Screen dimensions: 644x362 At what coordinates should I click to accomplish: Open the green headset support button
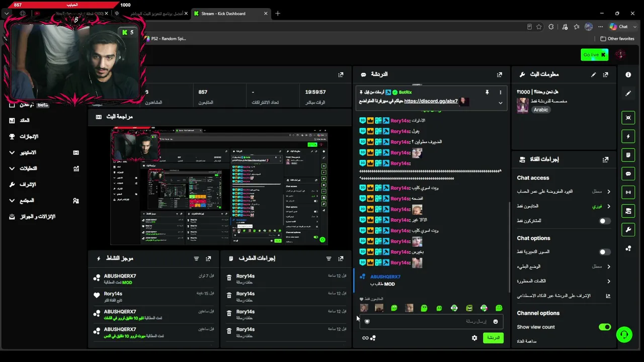pyautogui.click(x=624, y=334)
